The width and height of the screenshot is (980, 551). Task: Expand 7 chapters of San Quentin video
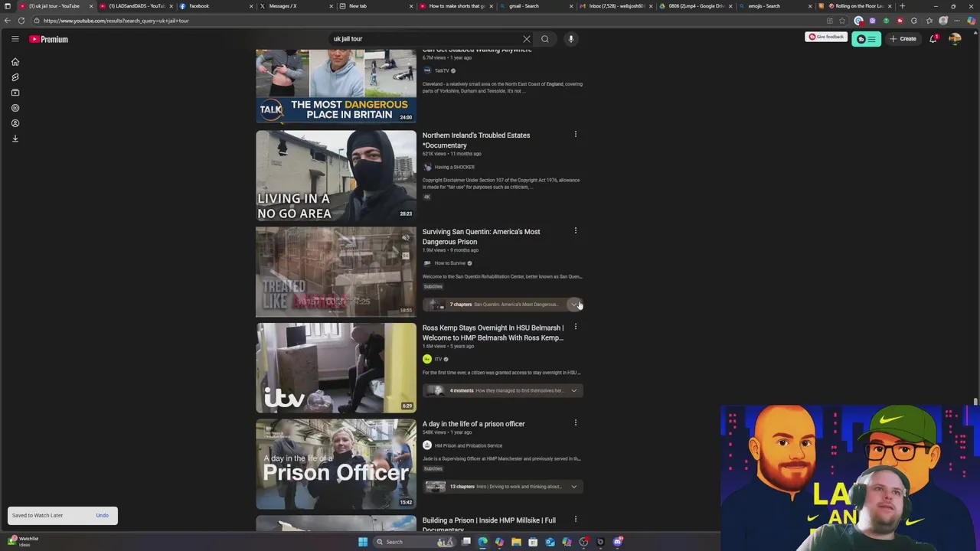coord(574,305)
